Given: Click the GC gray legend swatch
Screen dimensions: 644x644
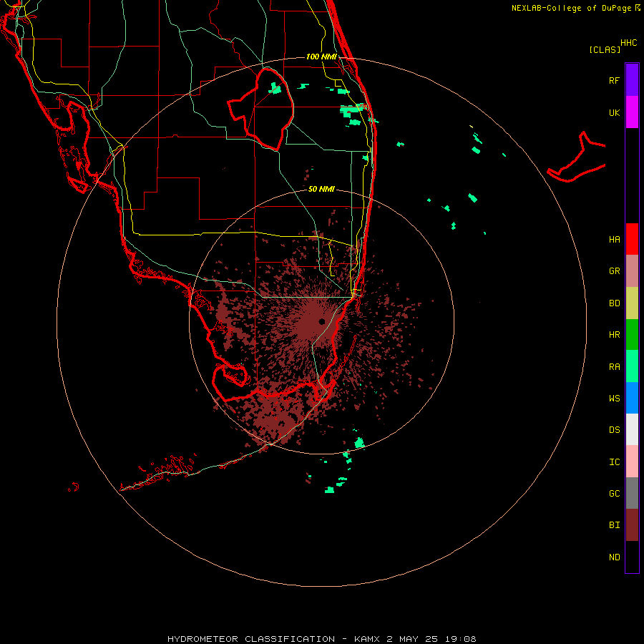Looking at the screenshot, I should click(x=632, y=493).
